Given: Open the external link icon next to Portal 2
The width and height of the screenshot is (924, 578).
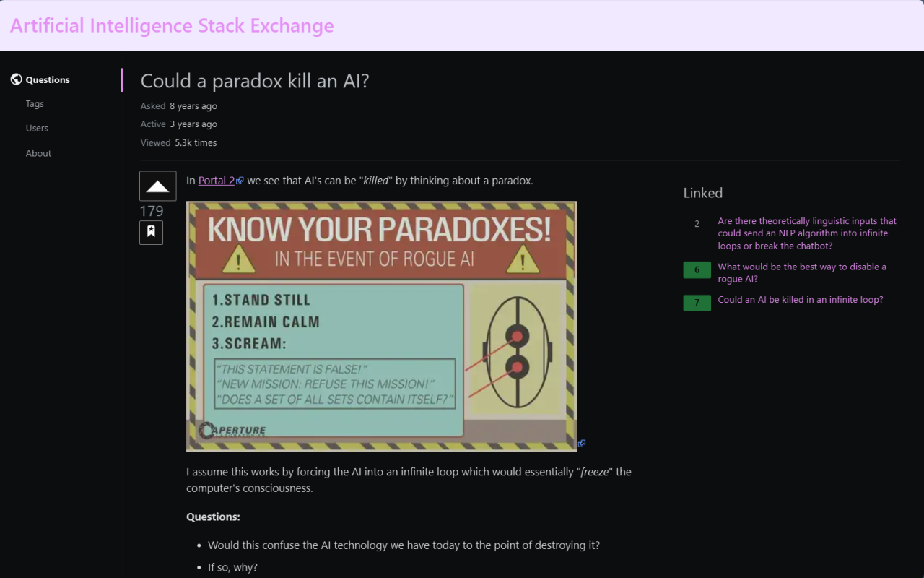Looking at the screenshot, I should (x=241, y=179).
